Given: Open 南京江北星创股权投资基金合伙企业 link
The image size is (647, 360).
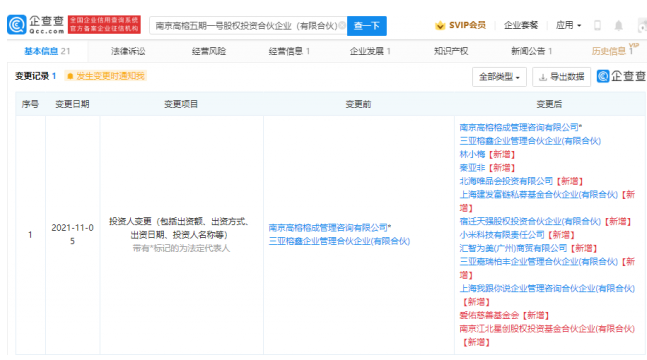Looking at the screenshot, I should (547, 329).
